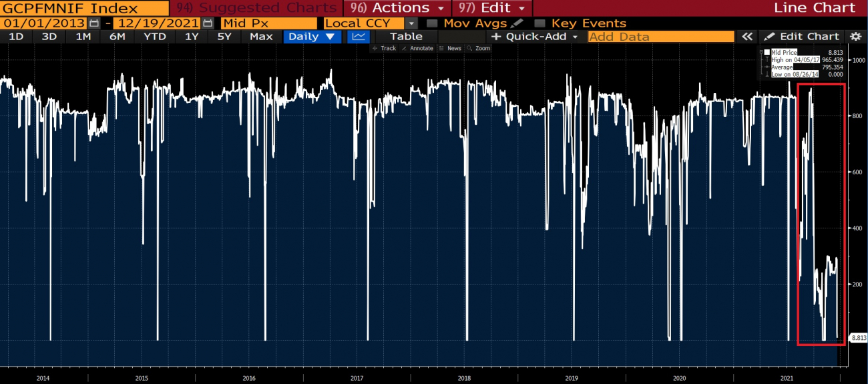Screen dimensions: 868x384
Task: Click the Zoom magnifier tool
Action: point(479,48)
